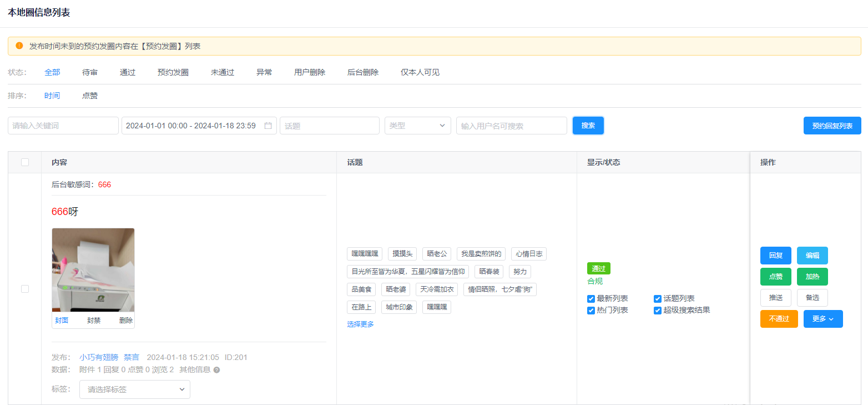Focus the 输入用户名可搜索 field
The height and width of the screenshot is (405, 868).
tap(512, 126)
